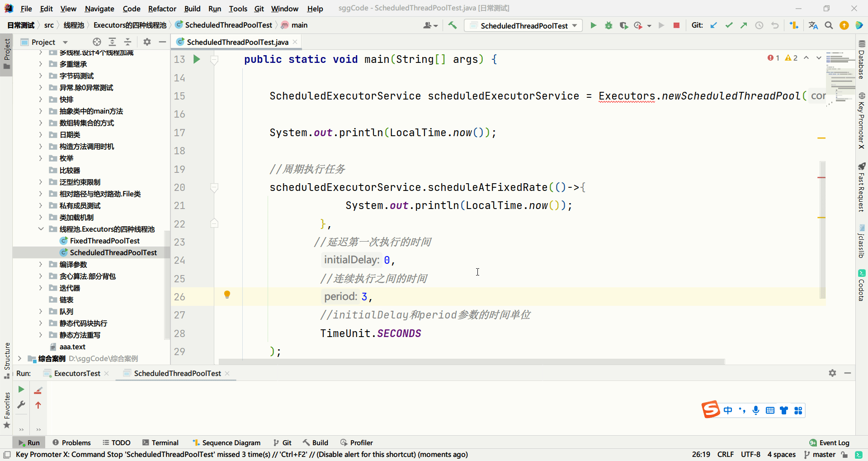The height and width of the screenshot is (461, 868).
Task: Expand 编译参数 folder
Action: (41, 264)
